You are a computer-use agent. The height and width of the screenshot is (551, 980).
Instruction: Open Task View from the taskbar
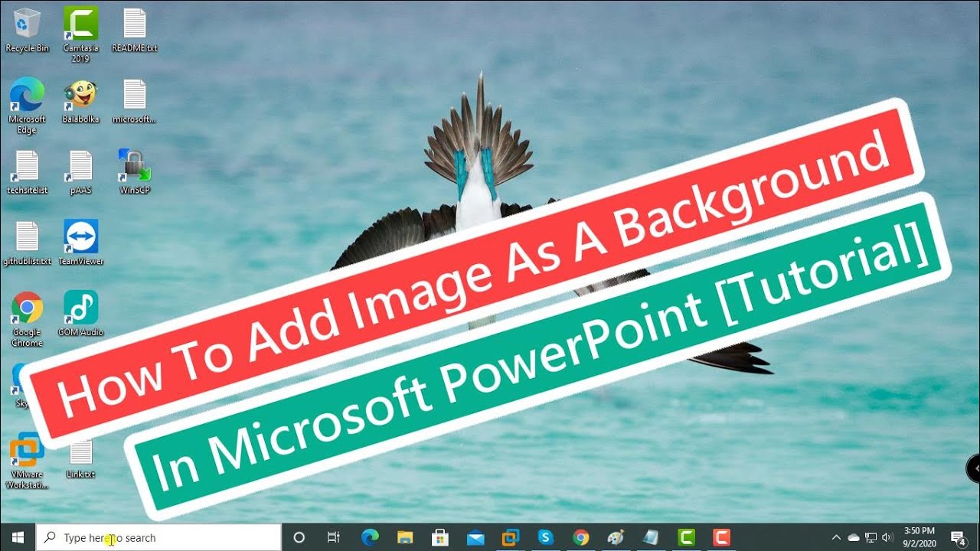pyautogui.click(x=333, y=537)
